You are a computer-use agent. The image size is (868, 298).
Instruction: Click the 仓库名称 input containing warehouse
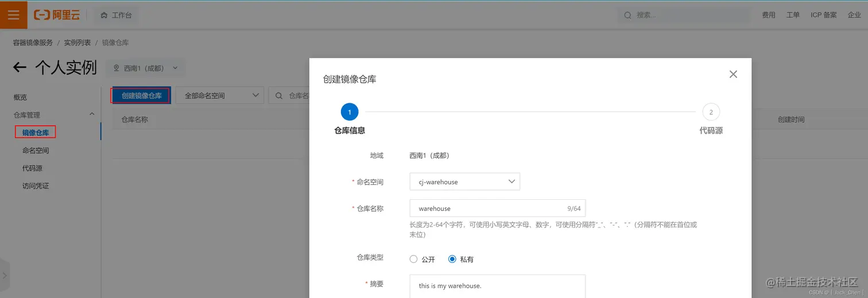click(x=498, y=208)
